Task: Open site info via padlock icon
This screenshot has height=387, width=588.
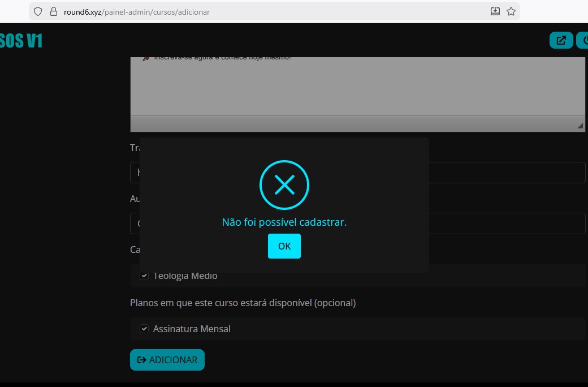Action: click(x=54, y=11)
